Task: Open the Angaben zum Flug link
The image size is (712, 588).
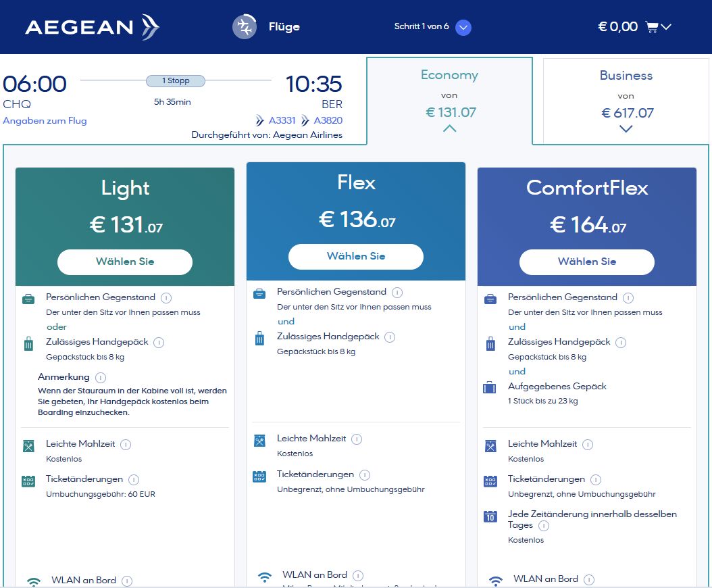Action: tap(45, 121)
